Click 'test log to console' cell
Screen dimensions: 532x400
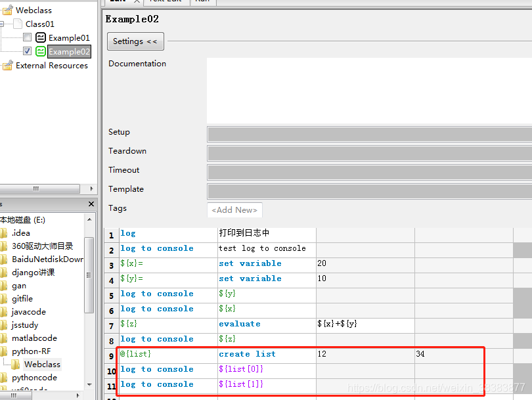pos(267,250)
